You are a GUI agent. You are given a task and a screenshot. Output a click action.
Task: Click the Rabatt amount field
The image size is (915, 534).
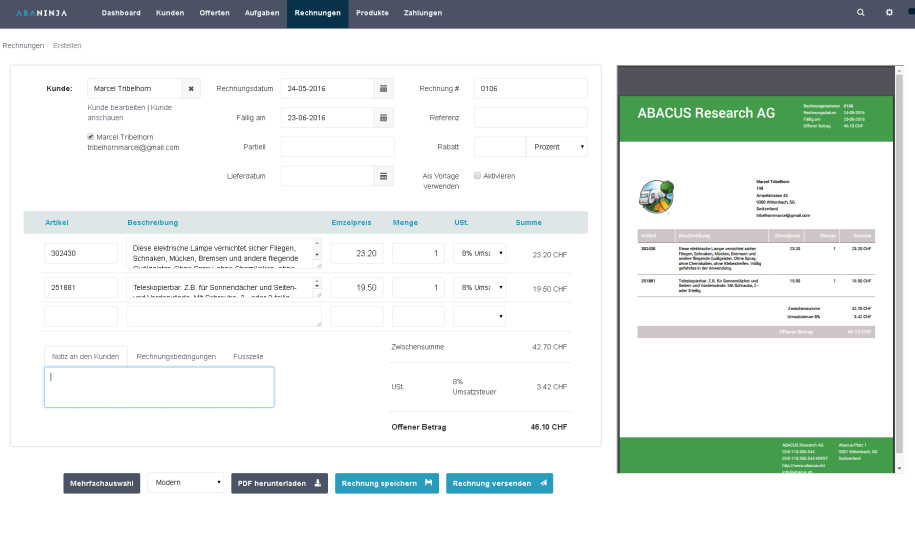500,147
